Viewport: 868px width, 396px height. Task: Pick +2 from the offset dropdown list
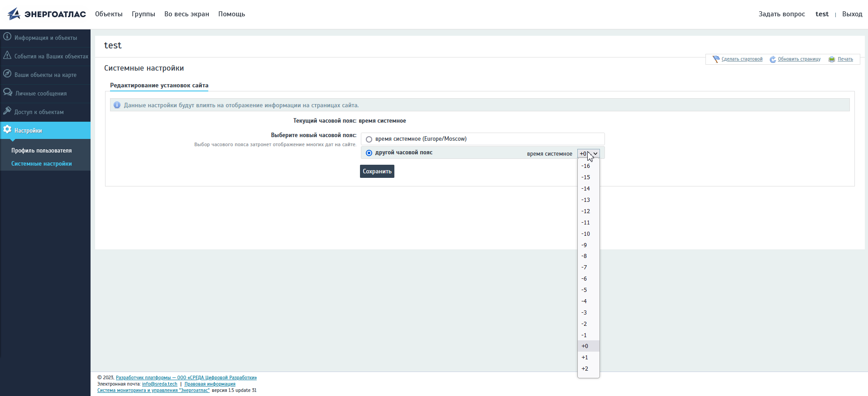point(585,369)
